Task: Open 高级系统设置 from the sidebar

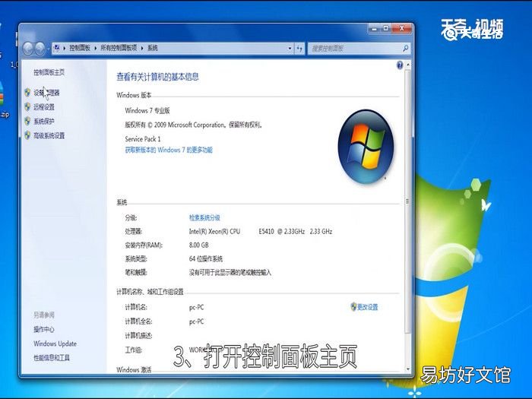Action: click(x=49, y=136)
